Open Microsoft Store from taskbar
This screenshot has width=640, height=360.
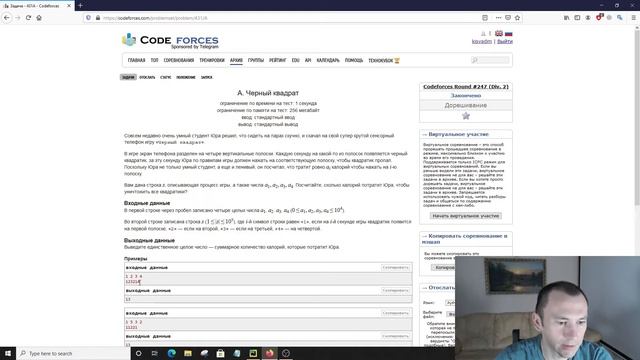pos(220,353)
